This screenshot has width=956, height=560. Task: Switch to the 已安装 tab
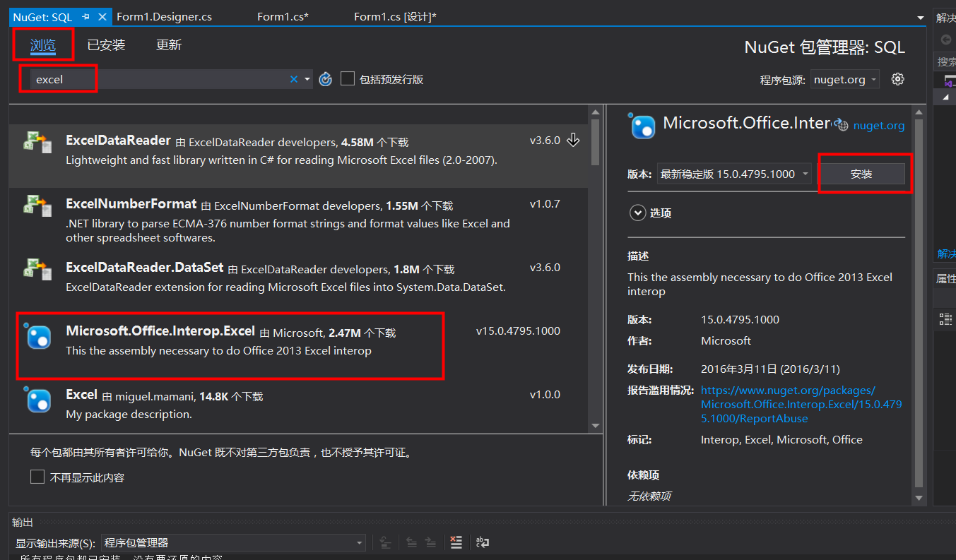[106, 44]
